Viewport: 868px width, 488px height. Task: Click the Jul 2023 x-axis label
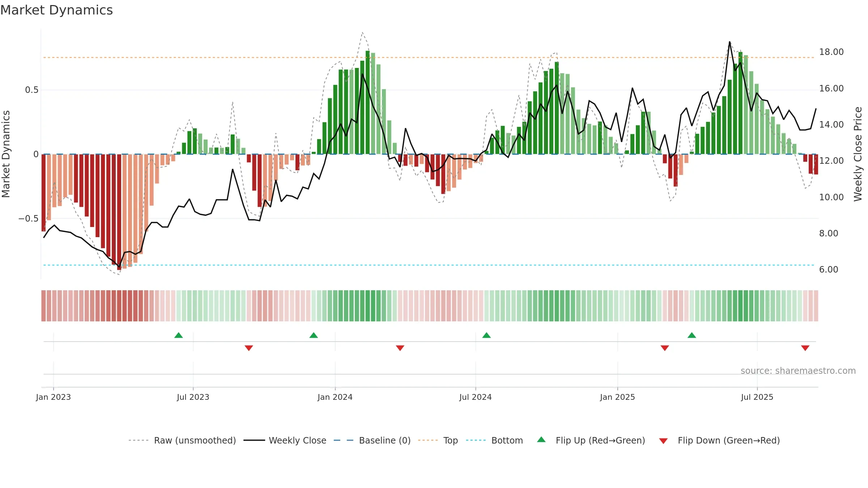[193, 397]
